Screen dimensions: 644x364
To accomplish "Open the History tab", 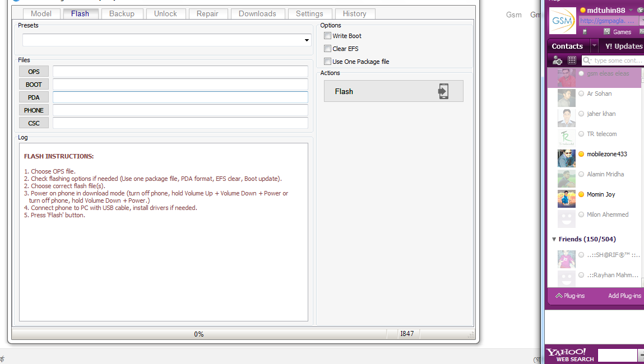I will coord(354,13).
